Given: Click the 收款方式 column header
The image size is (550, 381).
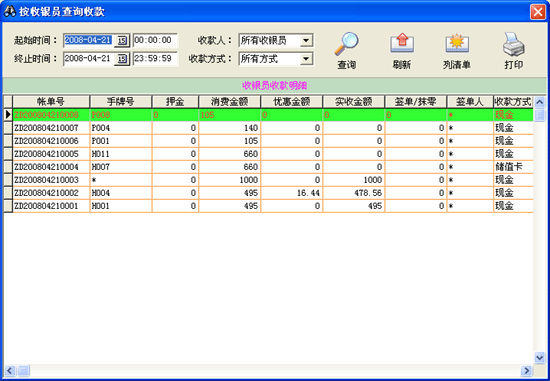Looking at the screenshot, I should [513, 102].
